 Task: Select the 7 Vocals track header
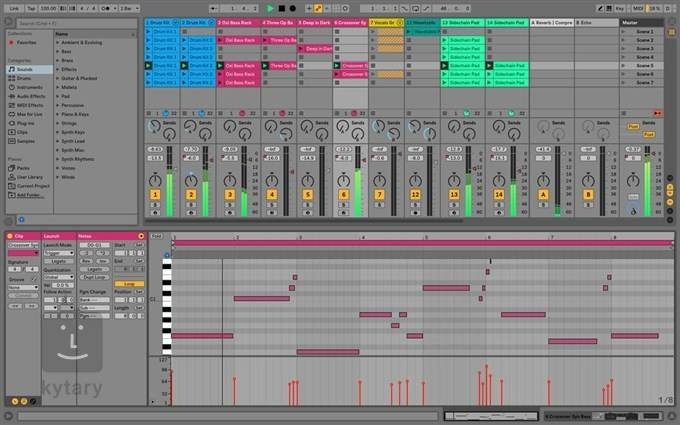386,23
